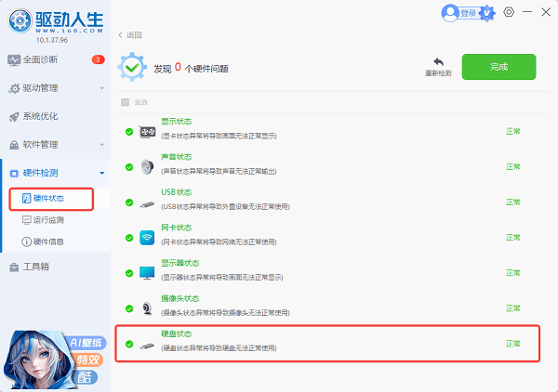Click the green 完成 button
Screen dimensions: 558x392
(498, 67)
